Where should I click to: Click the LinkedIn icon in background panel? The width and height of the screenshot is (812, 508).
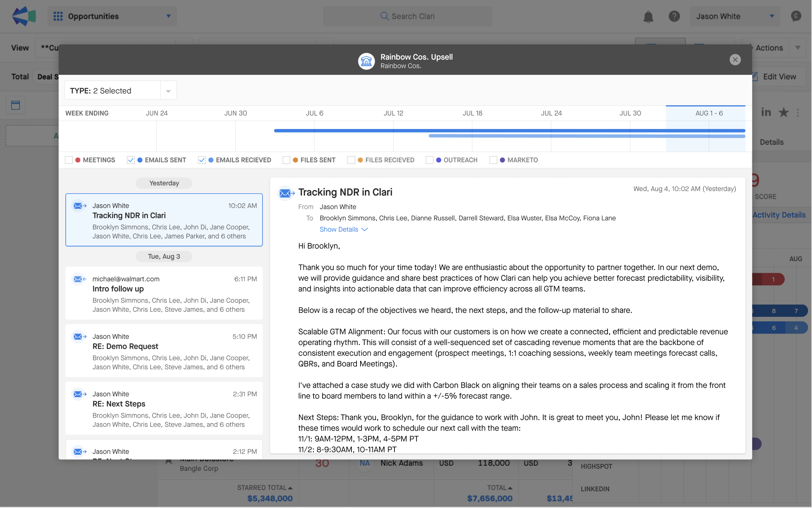[766, 112]
